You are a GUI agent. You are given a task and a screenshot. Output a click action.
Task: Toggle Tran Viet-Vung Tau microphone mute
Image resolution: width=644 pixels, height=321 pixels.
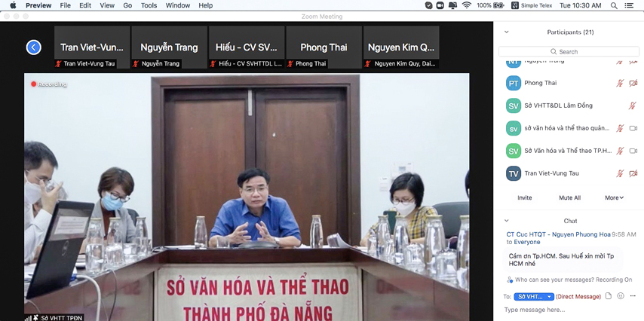[620, 173]
